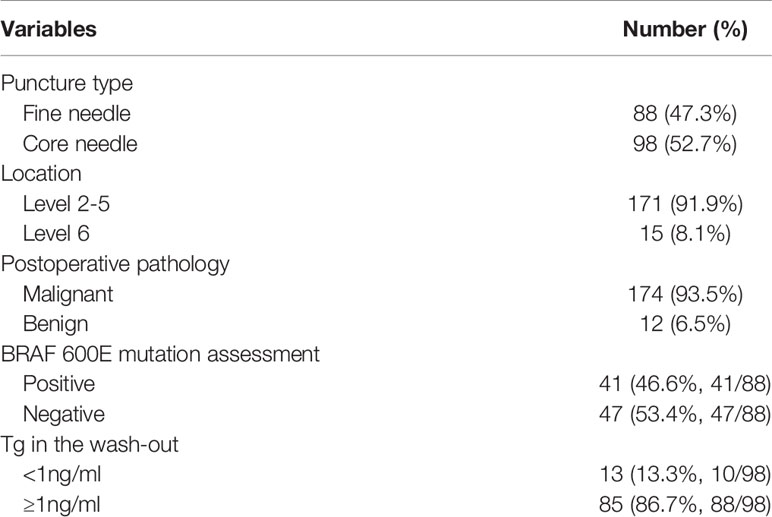The image size is (772, 517).
Task: Select the 171 (91.9%) value
Action: click(685, 204)
